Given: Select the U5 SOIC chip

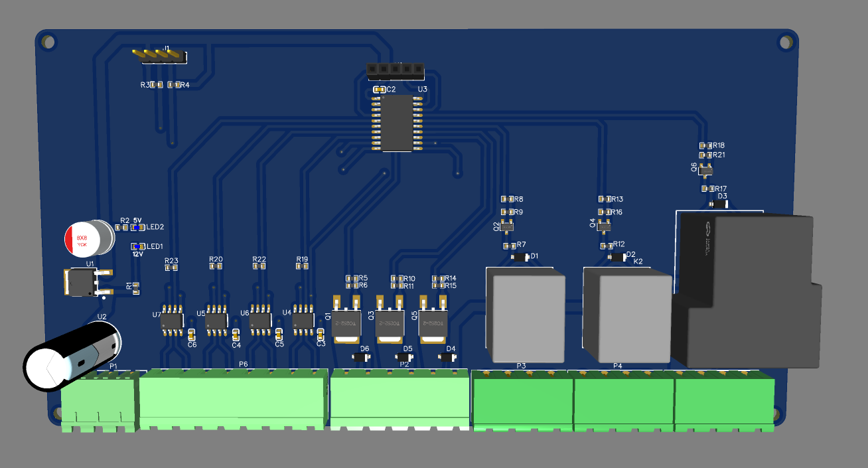Looking at the screenshot, I should click(x=216, y=321).
